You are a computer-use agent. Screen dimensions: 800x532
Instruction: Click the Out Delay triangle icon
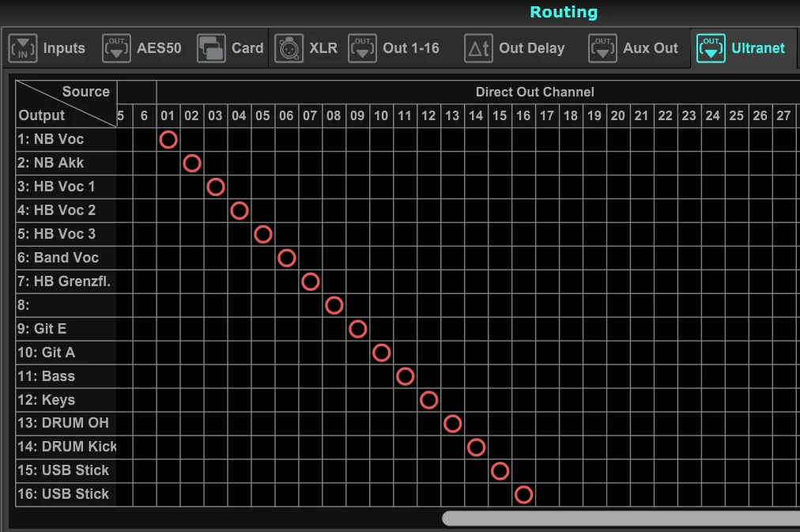pyautogui.click(x=479, y=48)
